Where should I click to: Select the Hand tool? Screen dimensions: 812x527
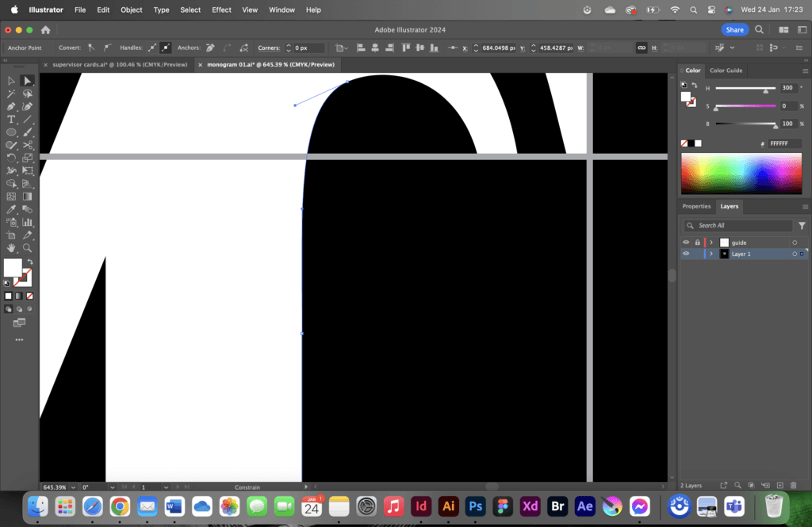(11, 246)
